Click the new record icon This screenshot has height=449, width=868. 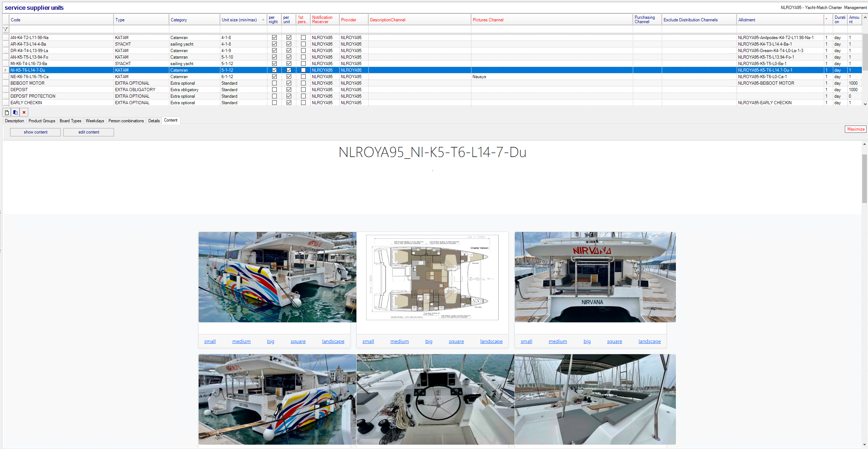point(7,113)
